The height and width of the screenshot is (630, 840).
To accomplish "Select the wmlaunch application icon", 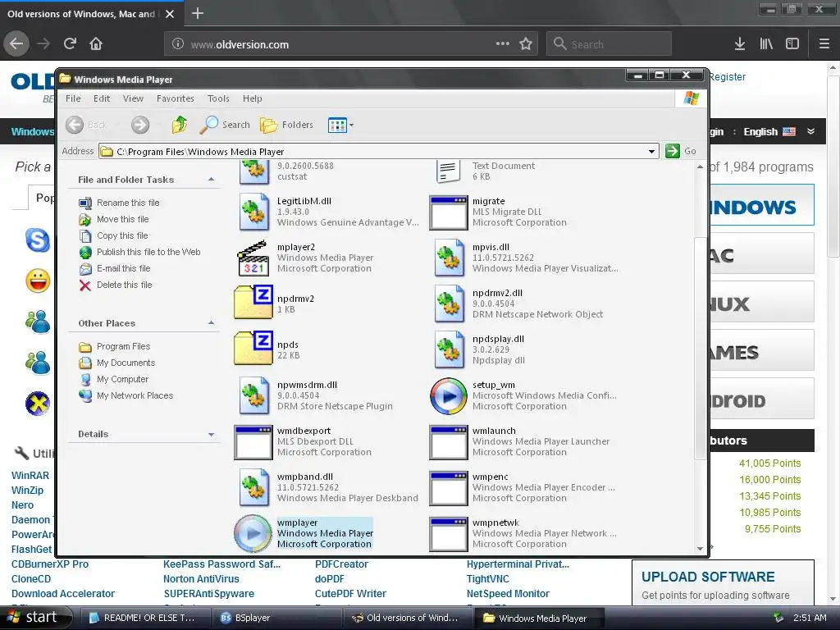I will pos(449,442).
